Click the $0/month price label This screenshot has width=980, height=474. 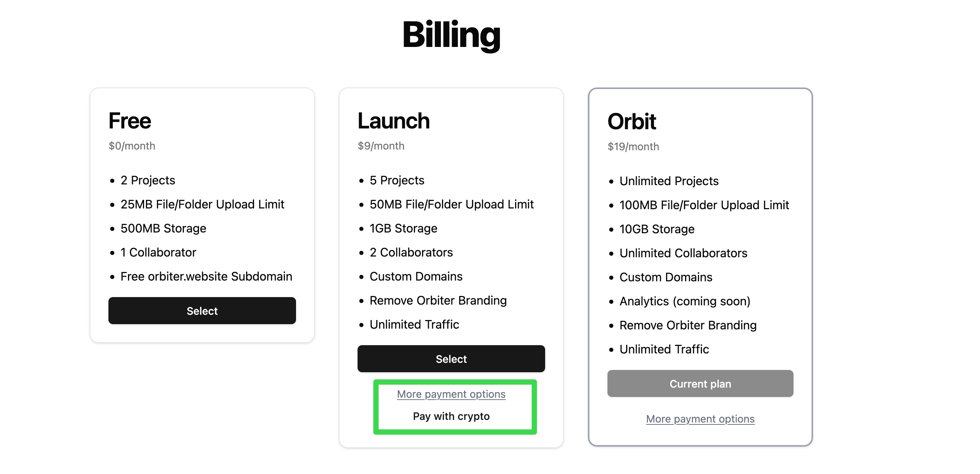pyautogui.click(x=132, y=146)
